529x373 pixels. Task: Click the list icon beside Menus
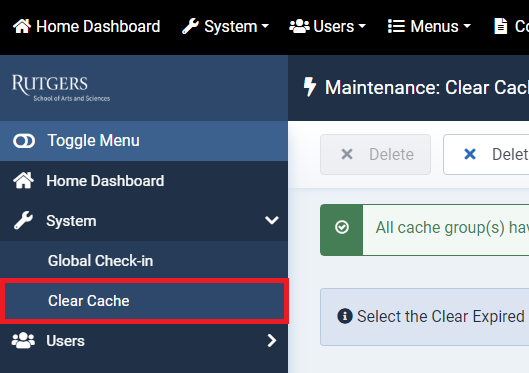pyautogui.click(x=396, y=26)
